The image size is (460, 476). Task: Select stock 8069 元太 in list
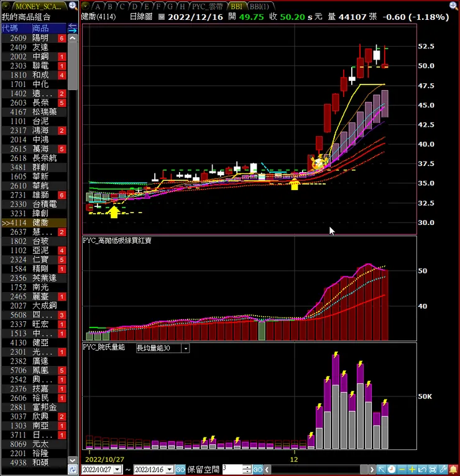[x=34, y=444]
